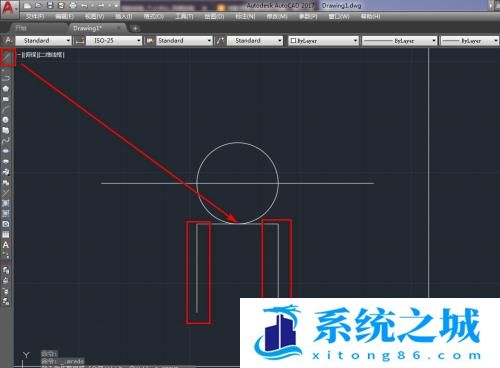Viewport: 500px width, 368px height.
Task: Open the View (V) menu
Action: (95, 16)
